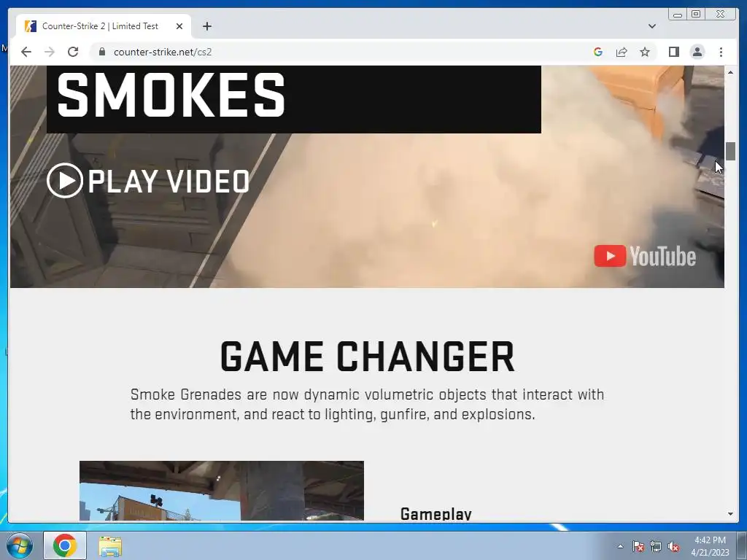
Task: Click the scrollbar down arrow
Action: point(730,514)
